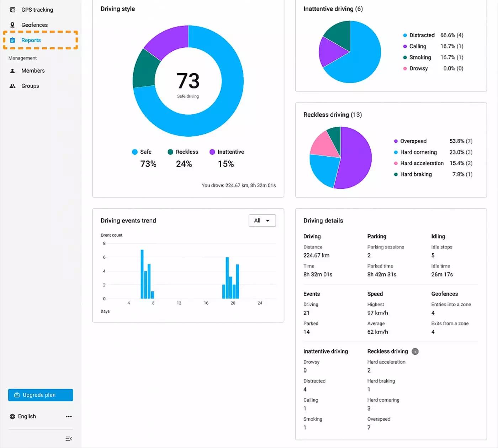Click the '62 km/h' average speed value
This screenshot has height=448, width=498.
(x=377, y=332)
